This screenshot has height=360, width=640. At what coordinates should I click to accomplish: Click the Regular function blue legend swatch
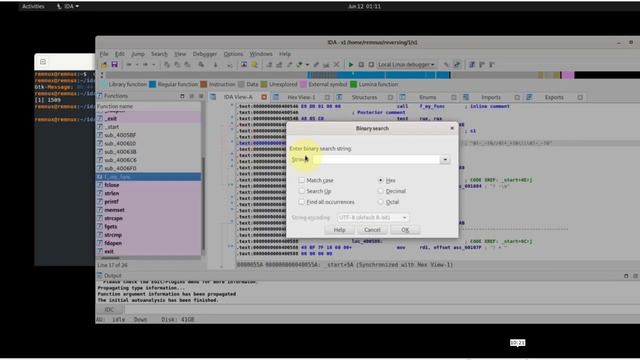(153, 84)
